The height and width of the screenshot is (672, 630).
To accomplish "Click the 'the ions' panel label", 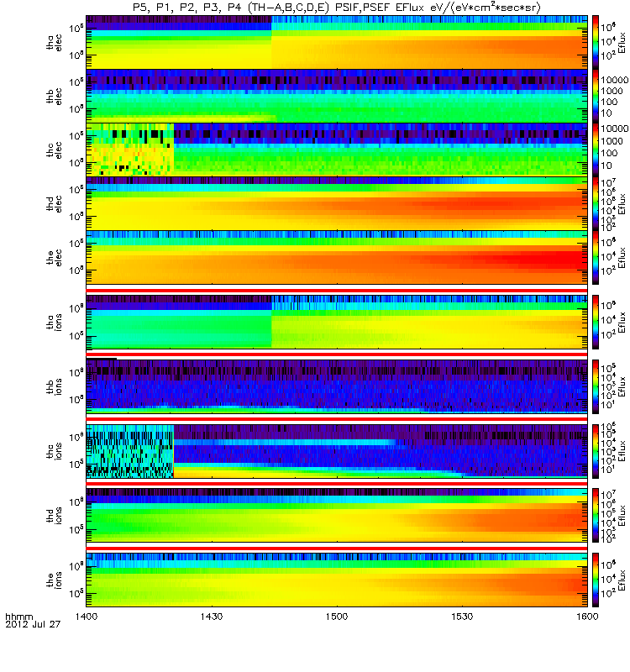I will (55, 580).
